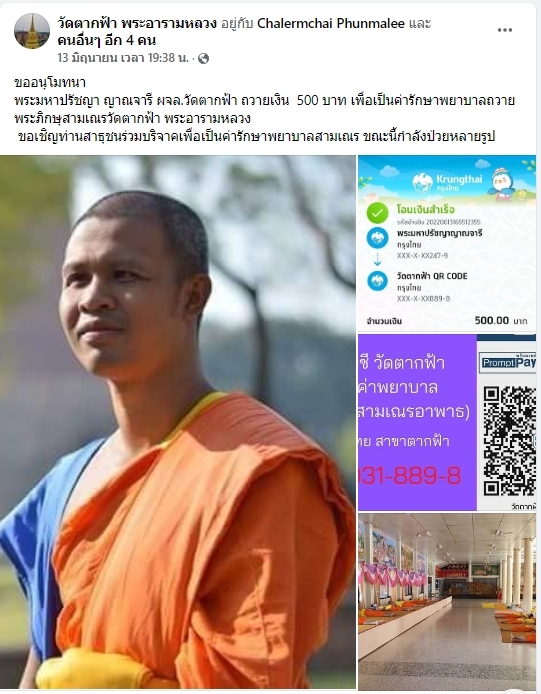Screen dimensions: 541x694
Task: Click the down arrow between sender and recipient
Action: tap(377, 259)
